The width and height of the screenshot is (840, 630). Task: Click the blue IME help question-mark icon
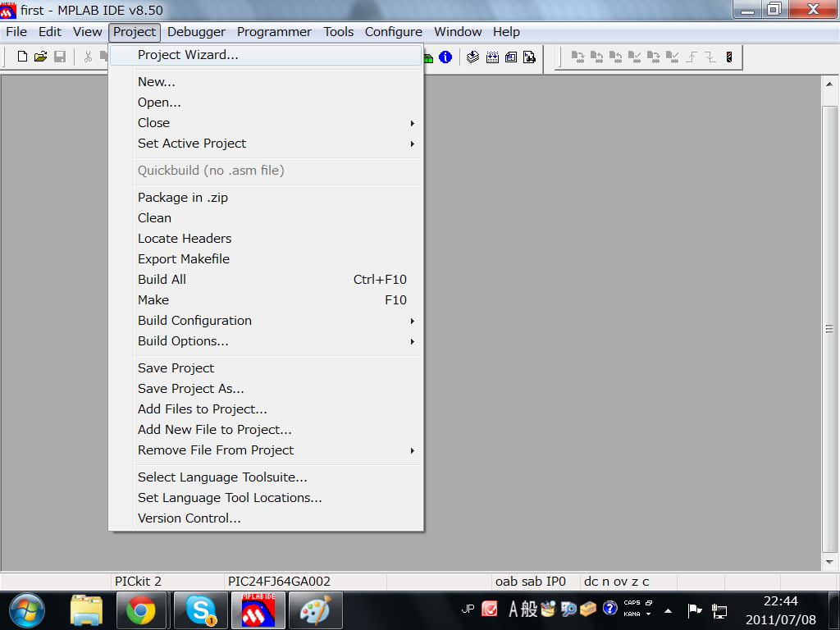[609, 608]
